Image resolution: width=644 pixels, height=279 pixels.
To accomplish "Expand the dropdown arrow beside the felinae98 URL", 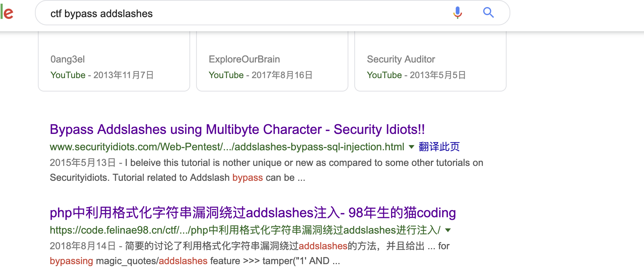I will pos(448,230).
